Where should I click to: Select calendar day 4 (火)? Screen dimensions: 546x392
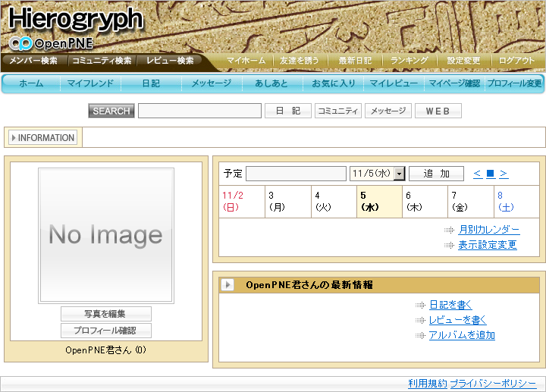click(x=334, y=202)
